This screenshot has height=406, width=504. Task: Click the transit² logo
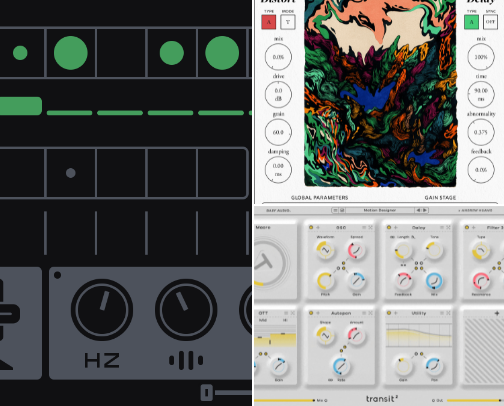pyautogui.click(x=382, y=399)
